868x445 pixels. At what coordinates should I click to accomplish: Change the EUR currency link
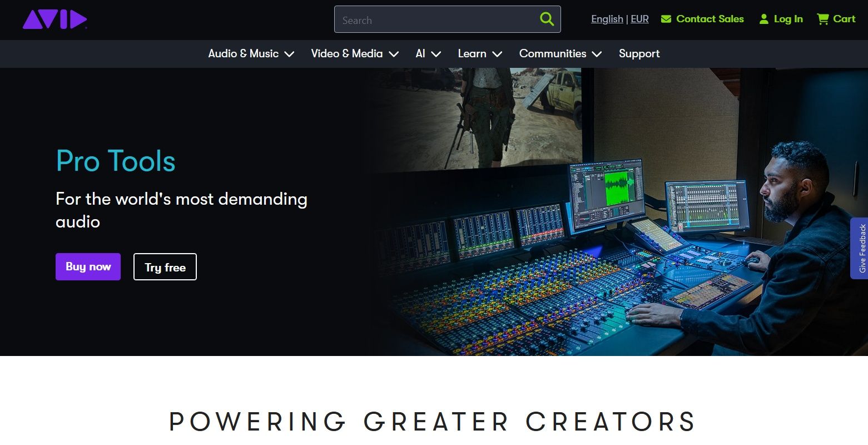coord(639,19)
